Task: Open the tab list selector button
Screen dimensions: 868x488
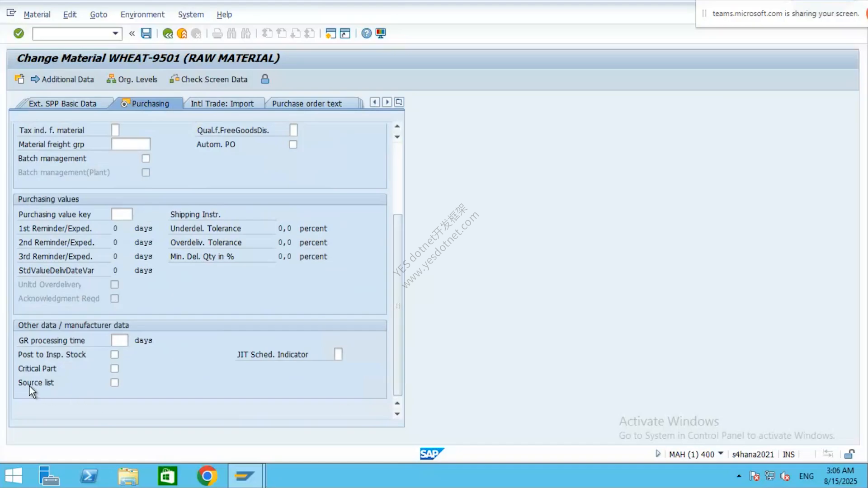Action: click(399, 102)
